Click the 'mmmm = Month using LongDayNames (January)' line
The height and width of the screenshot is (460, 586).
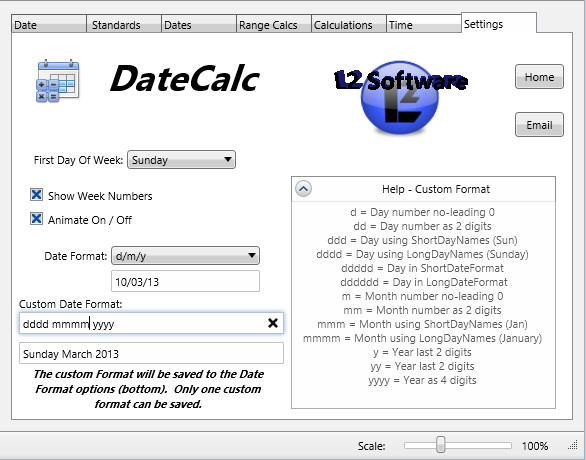[422, 338]
